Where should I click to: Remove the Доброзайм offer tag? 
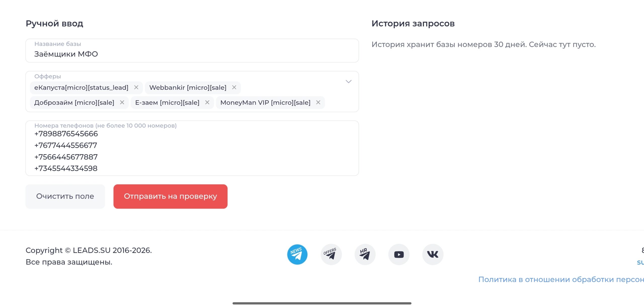coord(122,102)
